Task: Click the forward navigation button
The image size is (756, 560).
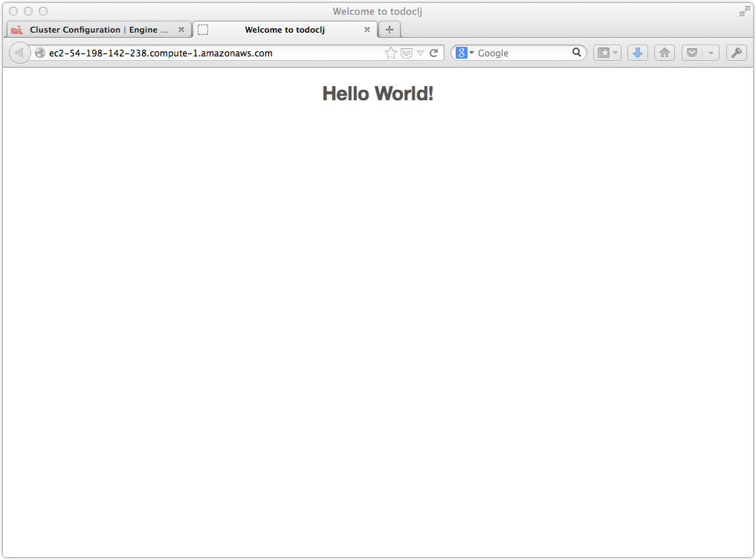Action: pos(34,53)
